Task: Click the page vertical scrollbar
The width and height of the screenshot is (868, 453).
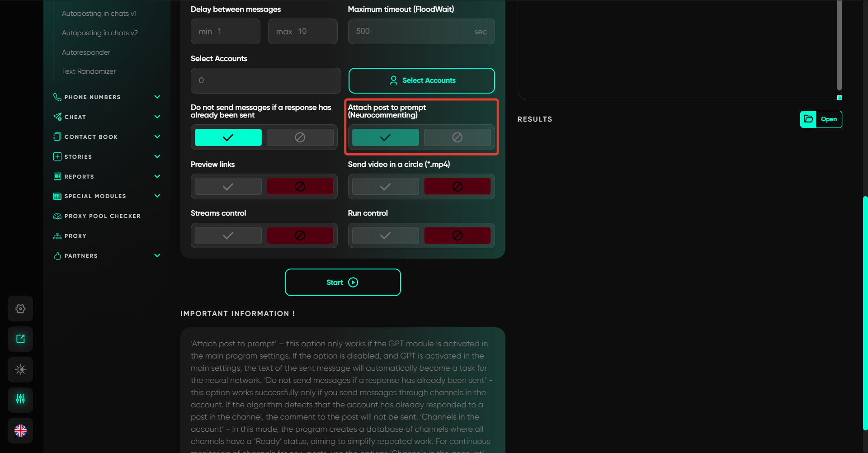Action: [x=865, y=312]
